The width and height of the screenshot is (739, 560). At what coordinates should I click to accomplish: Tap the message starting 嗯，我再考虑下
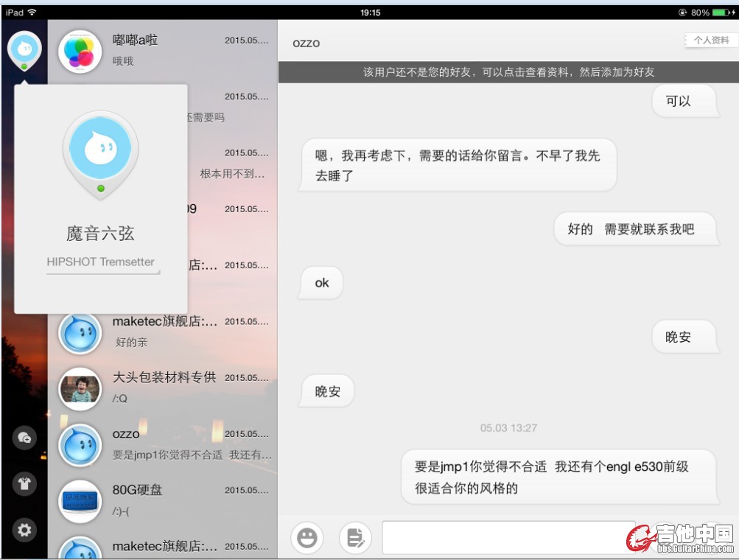pos(458,165)
